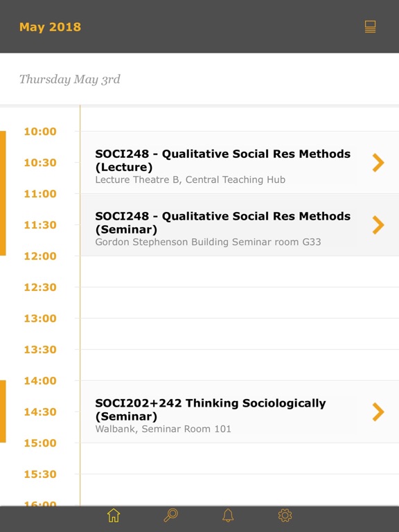This screenshot has width=399, height=532.
Task: Open settings gear icon
Action: 285,515
